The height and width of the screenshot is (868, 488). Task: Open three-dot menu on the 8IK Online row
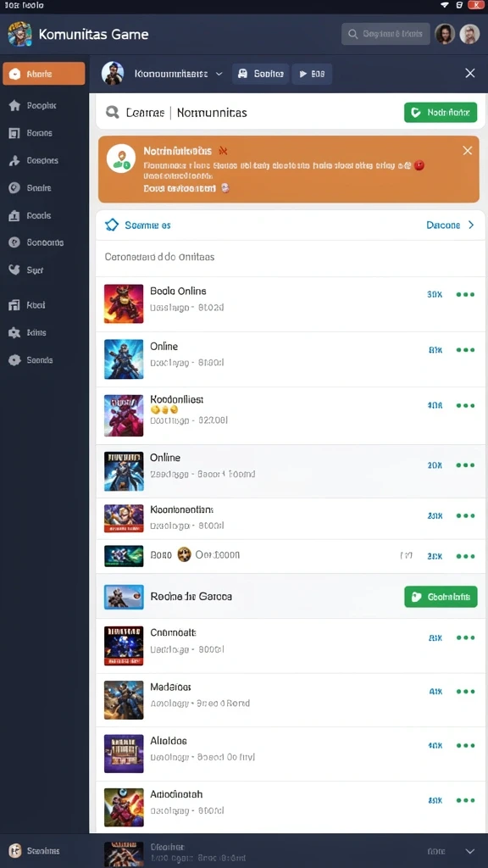[465, 350]
